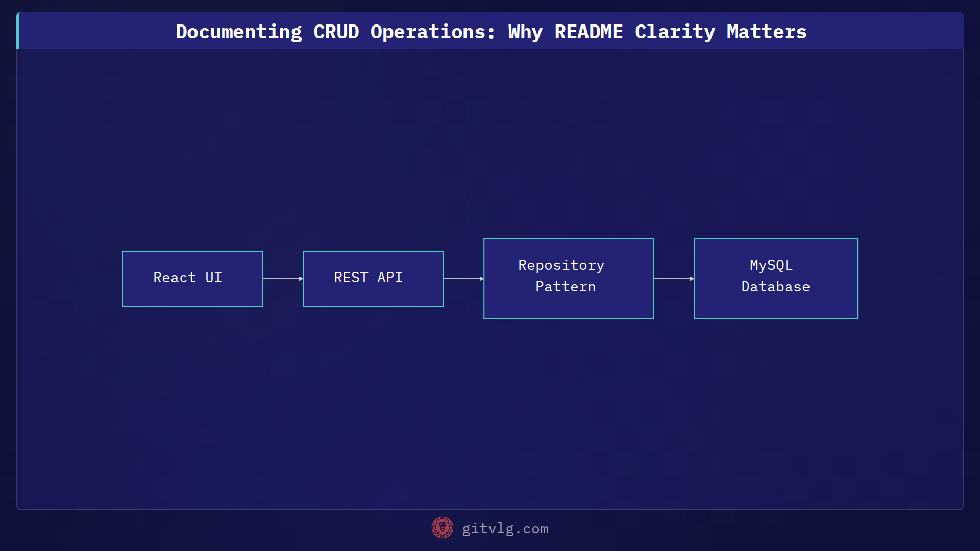This screenshot has width=980, height=551.
Task: Select the REST API node
Action: (x=373, y=279)
